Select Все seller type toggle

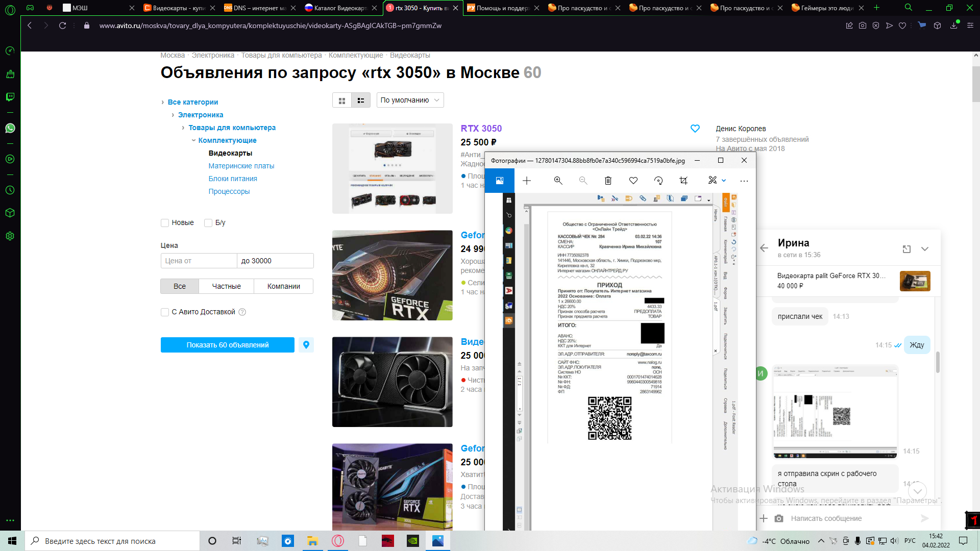pos(180,286)
